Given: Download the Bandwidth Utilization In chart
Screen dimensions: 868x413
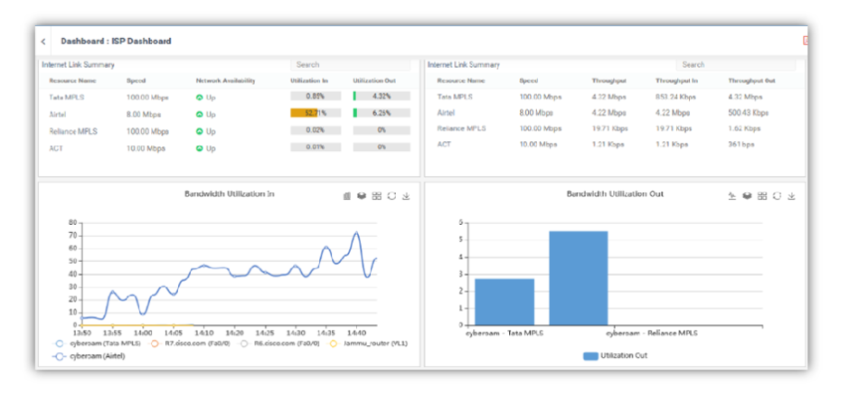Looking at the screenshot, I should point(406,196).
